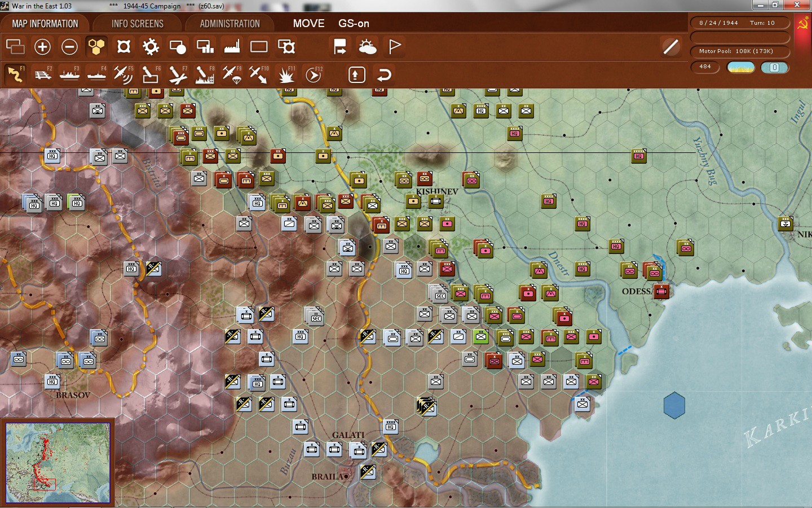Select the HQ counter directly above BRASOV
The image size is (812, 508).
[52, 381]
